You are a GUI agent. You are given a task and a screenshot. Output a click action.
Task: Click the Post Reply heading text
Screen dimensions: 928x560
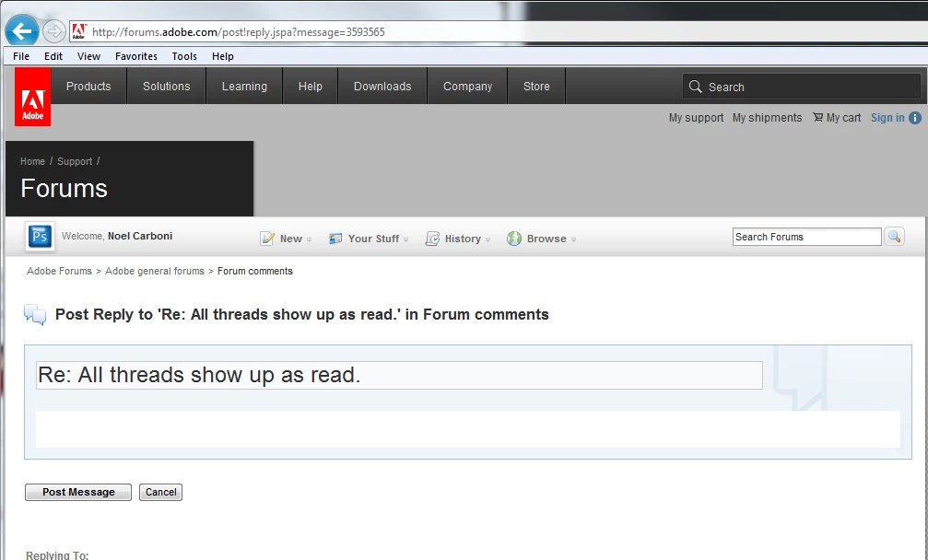coord(302,315)
